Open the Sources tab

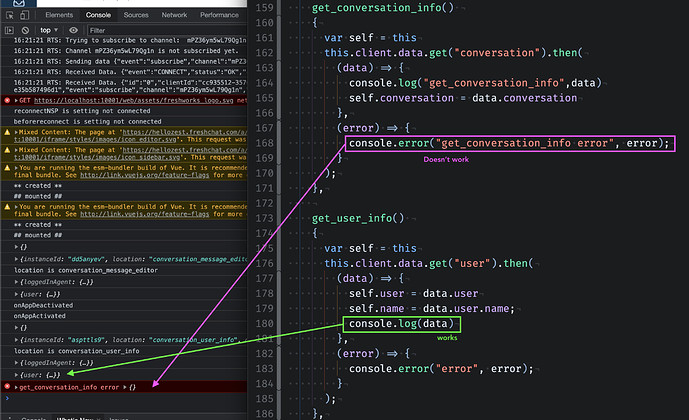pos(136,15)
